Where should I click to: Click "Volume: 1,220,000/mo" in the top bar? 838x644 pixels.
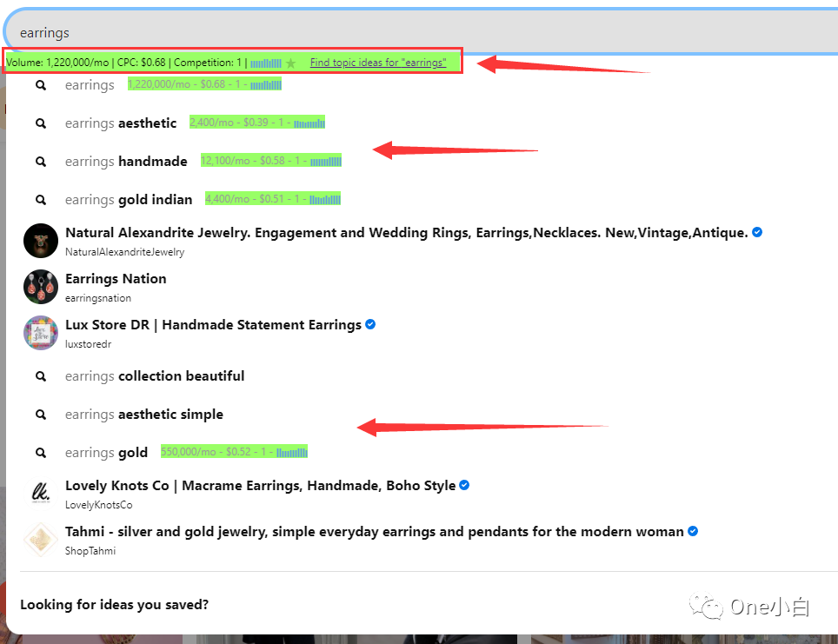pyautogui.click(x=57, y=63)
